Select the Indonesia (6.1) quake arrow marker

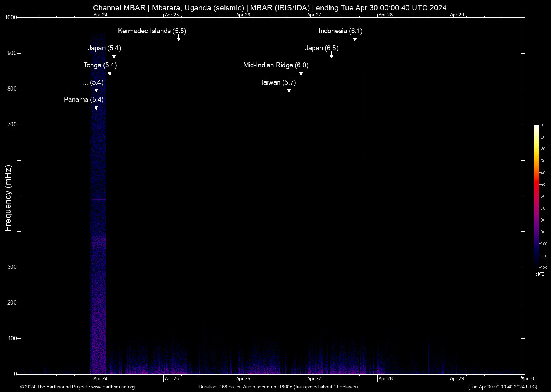(354, 39)
